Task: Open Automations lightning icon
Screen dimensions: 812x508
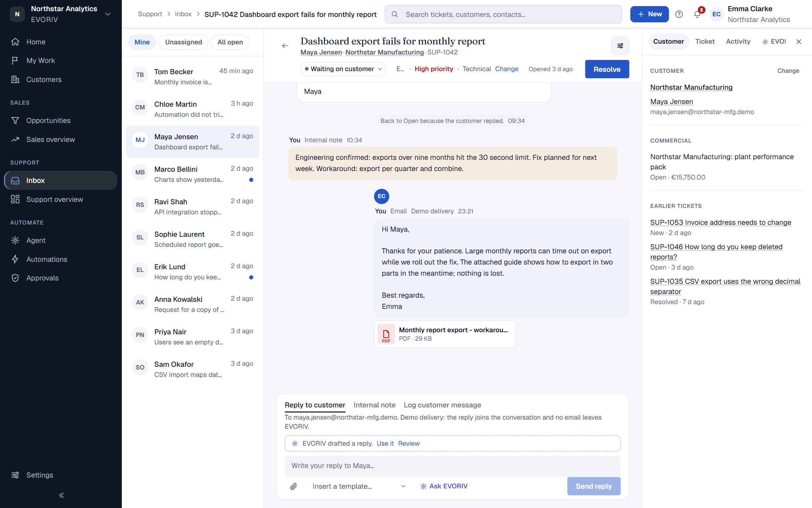Action: (15, 259)
